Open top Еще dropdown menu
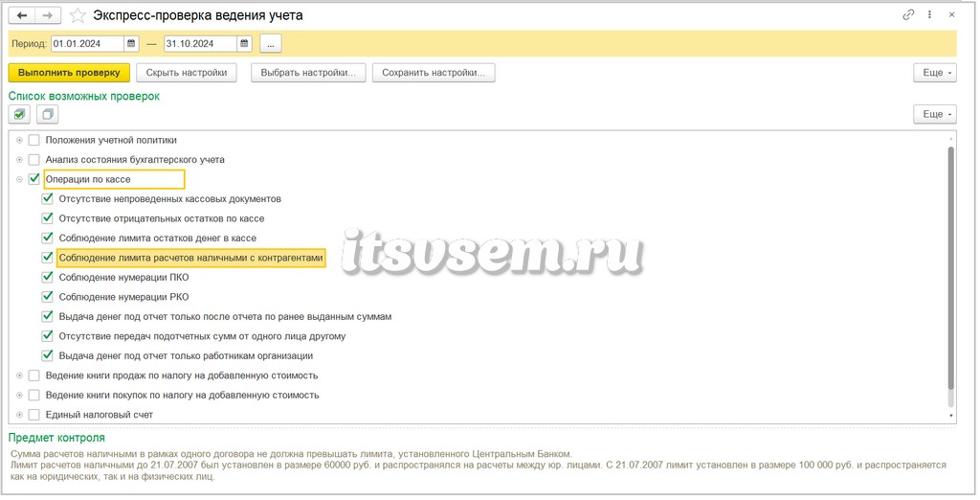The height and width of the screenshot is (500, 980). click(x=935, y=73)
